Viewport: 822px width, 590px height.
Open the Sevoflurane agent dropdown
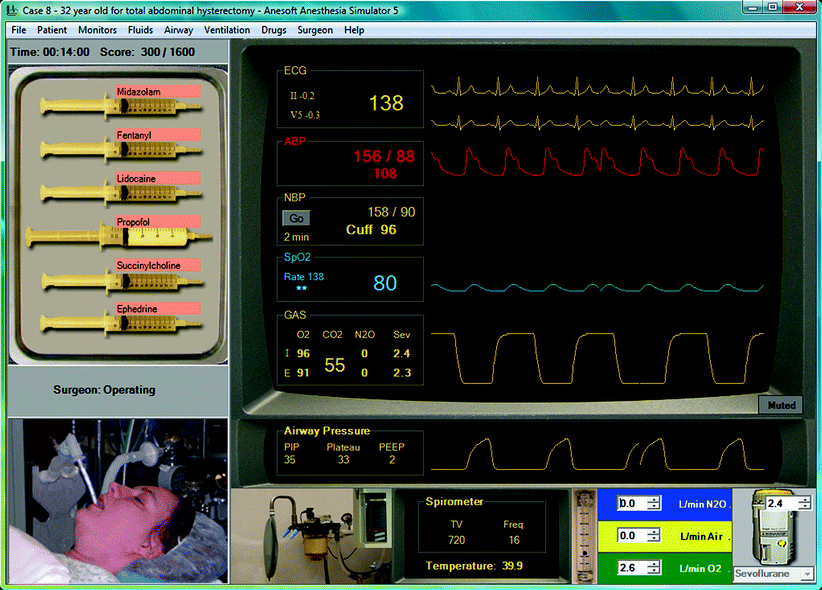pyautogui.click(x=806, y=576)
